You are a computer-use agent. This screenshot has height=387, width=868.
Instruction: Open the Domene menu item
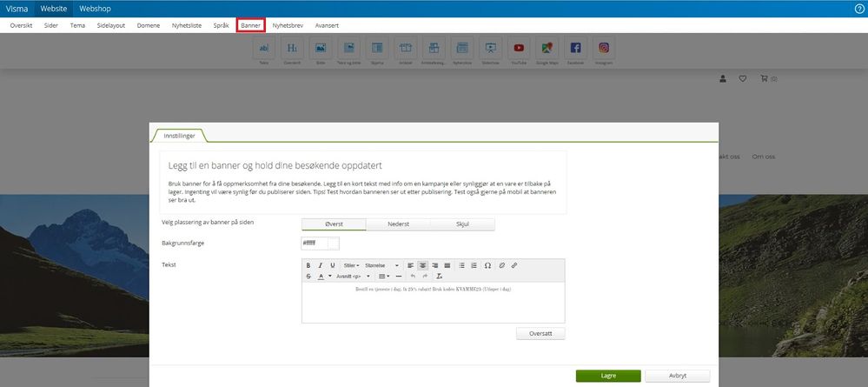[149, 25]
